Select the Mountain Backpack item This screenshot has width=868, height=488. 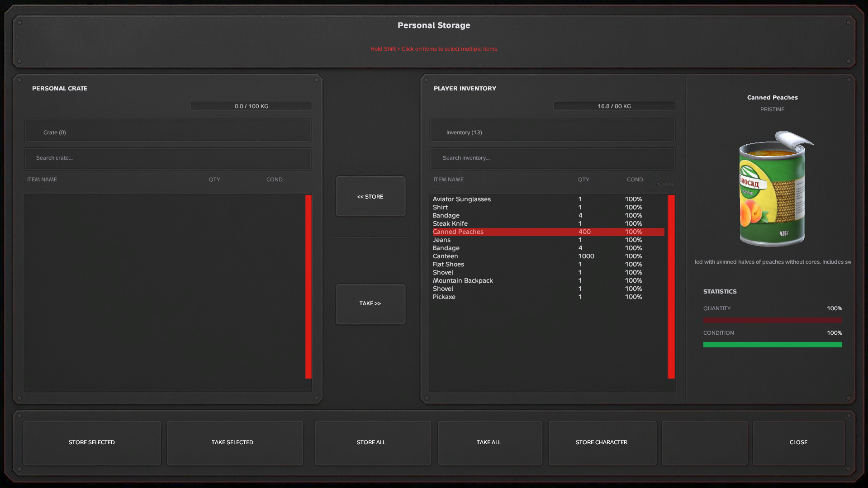tap(548, 280)
